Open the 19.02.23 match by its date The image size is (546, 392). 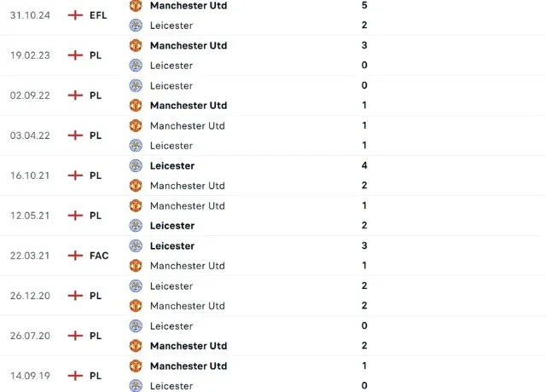coord(30,55)
